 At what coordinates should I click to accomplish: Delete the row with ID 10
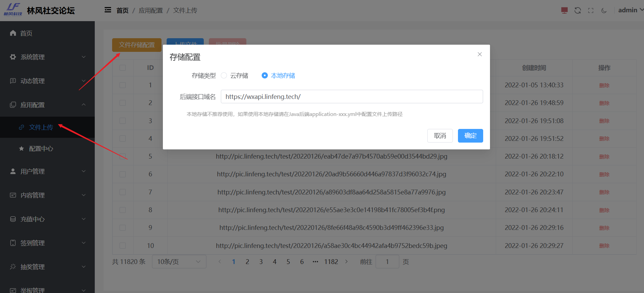(x=604, y=246)
